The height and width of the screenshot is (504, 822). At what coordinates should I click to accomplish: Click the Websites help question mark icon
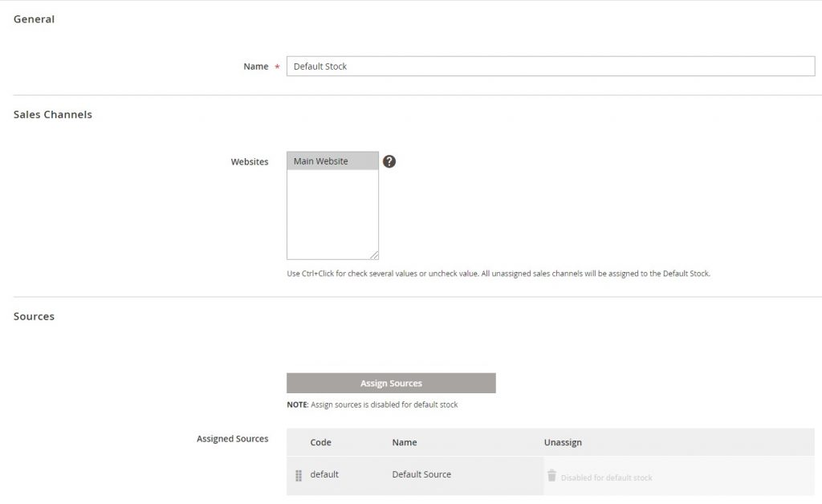pos(389,161)
